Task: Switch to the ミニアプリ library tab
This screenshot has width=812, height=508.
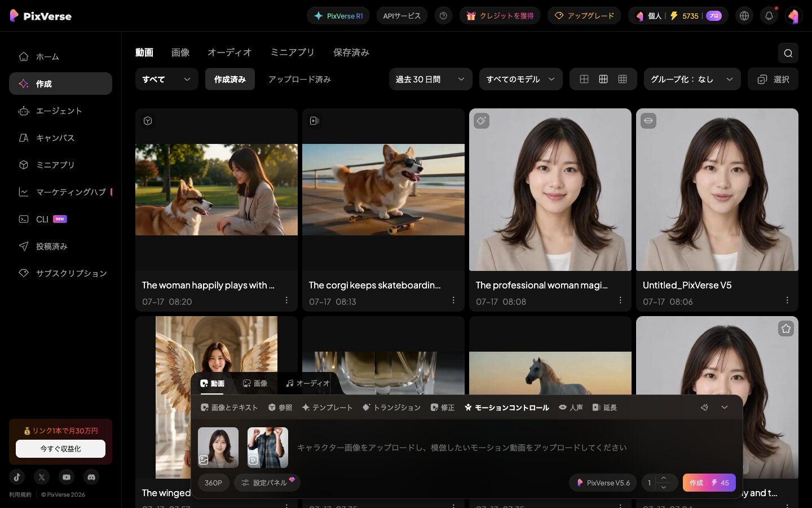Action: click(x=292, y=52)
